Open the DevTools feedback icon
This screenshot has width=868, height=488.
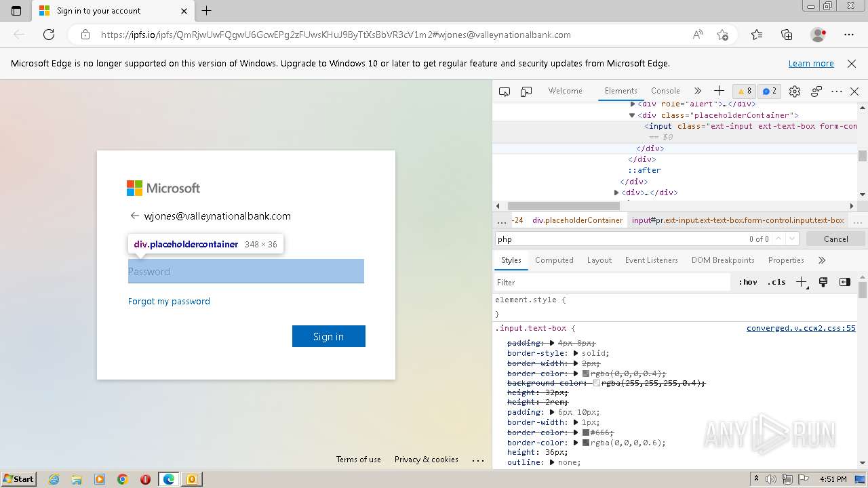[x=816, y=91]
